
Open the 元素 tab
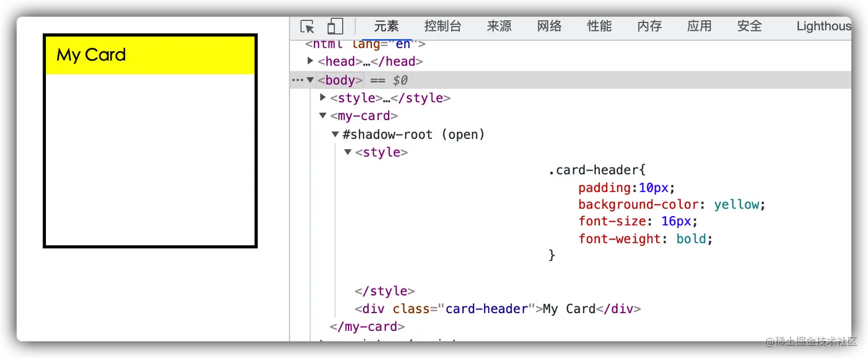tap(386, 26)
